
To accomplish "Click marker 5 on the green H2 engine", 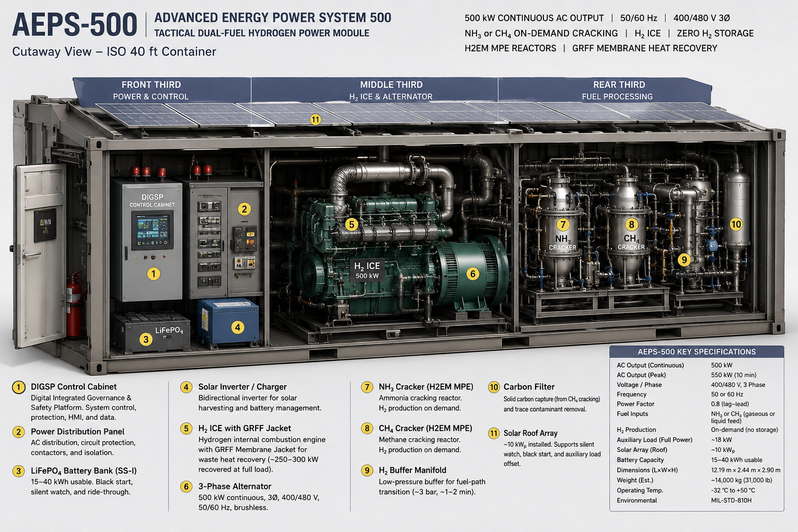I will pyautogui.click(x=352, y=224).
